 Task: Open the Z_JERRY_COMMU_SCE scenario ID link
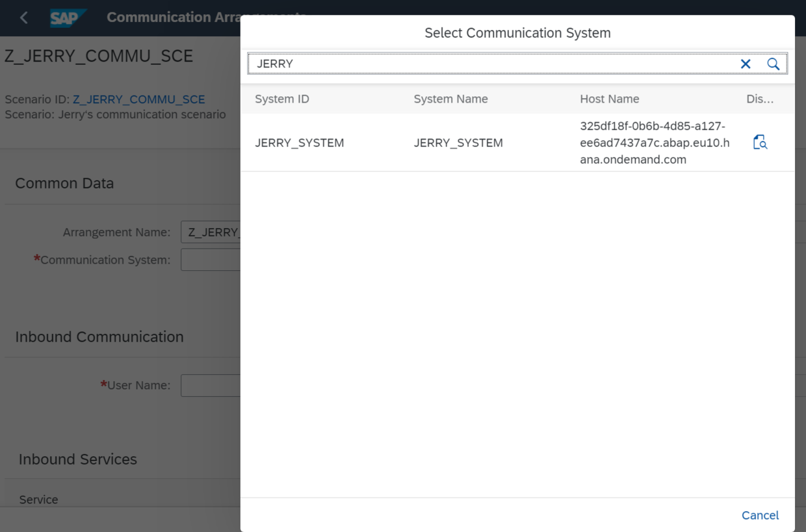(138, 99)
